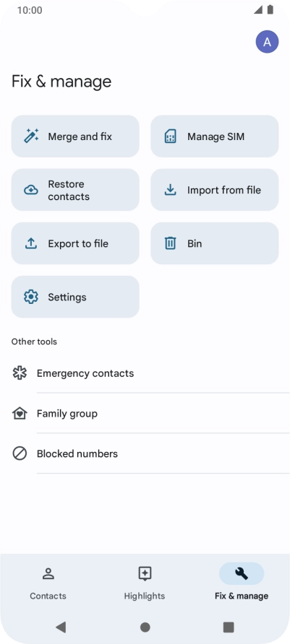Tap the Emergency contacts asterisk icon
Screen dimensions: 290x644
(x=20, y=373)
